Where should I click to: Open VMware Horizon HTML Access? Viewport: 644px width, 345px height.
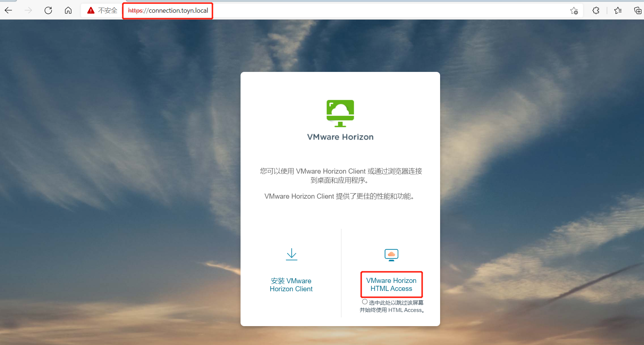click(391, 284)
